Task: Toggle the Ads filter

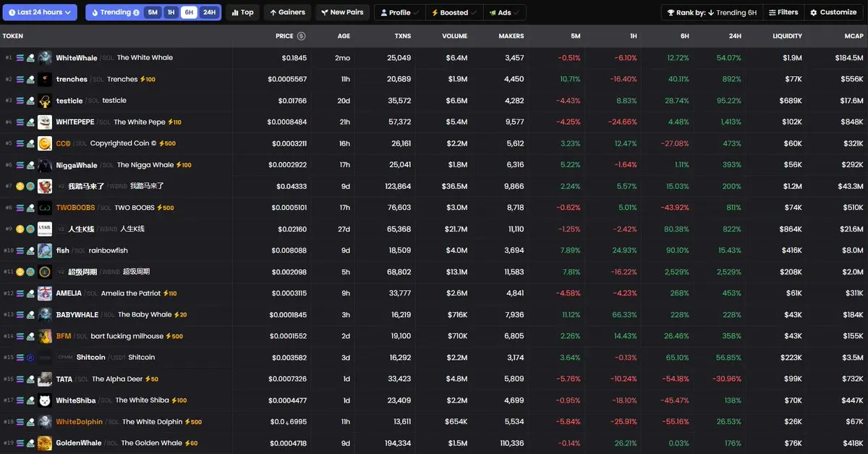Action: pos(504,12)
